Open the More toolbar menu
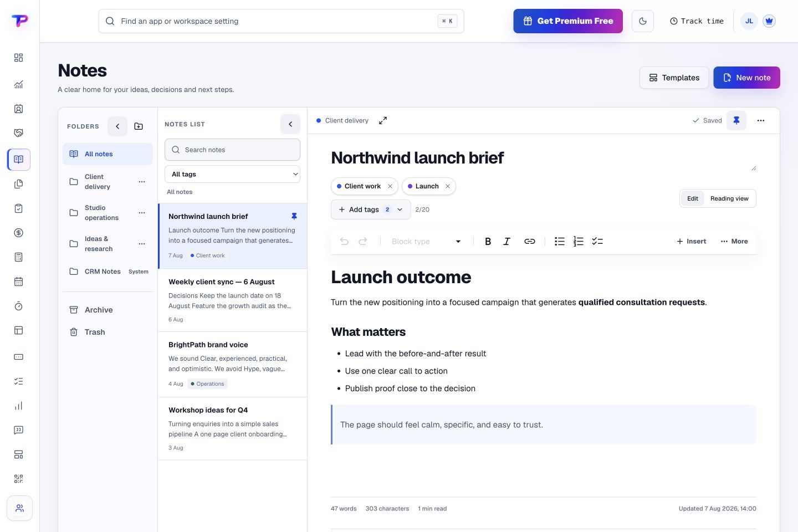 (x=734, y=241)
